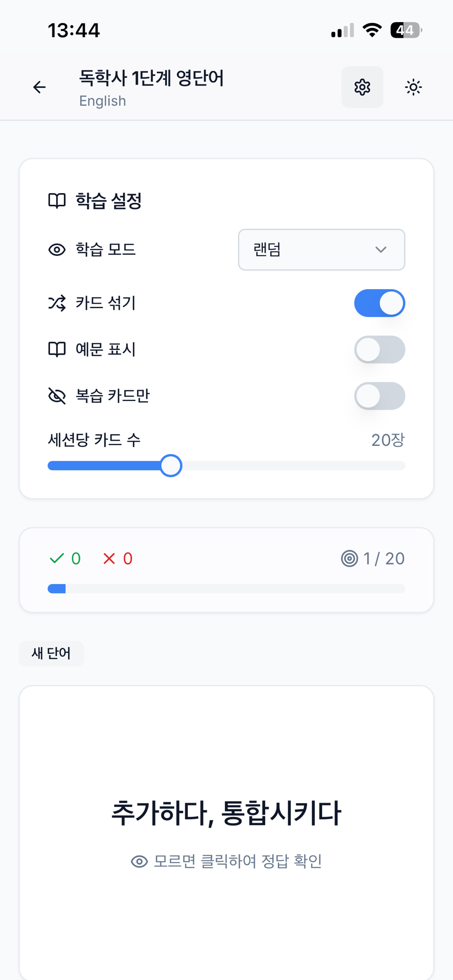Tap the flashcard word 추가하다, 통합시키다
Viewport: 453px width, 980px height.
click(226, 813)
